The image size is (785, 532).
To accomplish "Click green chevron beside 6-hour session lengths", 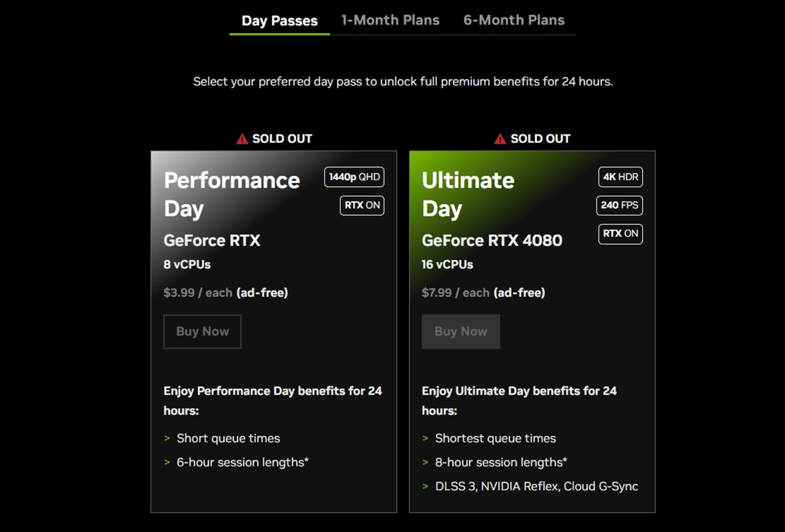I will (167, 462).
